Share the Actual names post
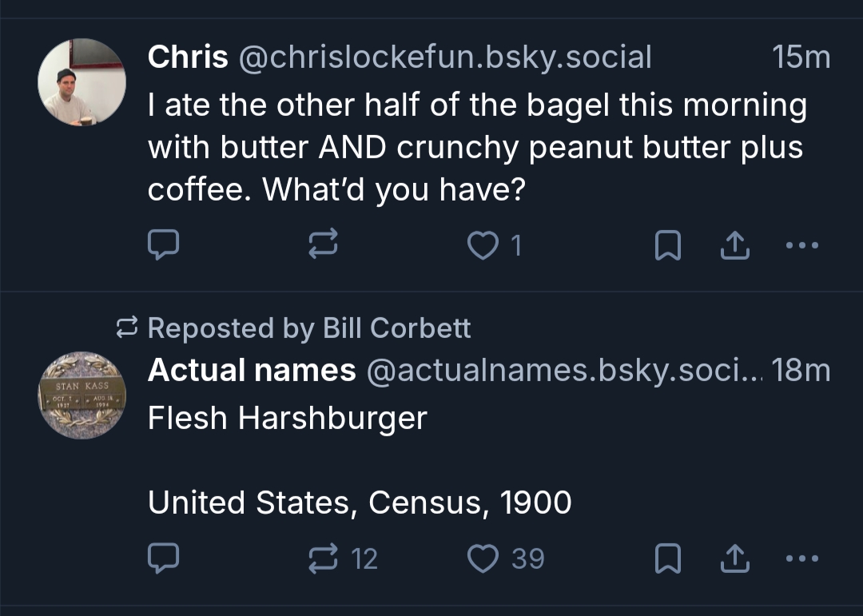The image size is (863, 616). click(735, 558)
